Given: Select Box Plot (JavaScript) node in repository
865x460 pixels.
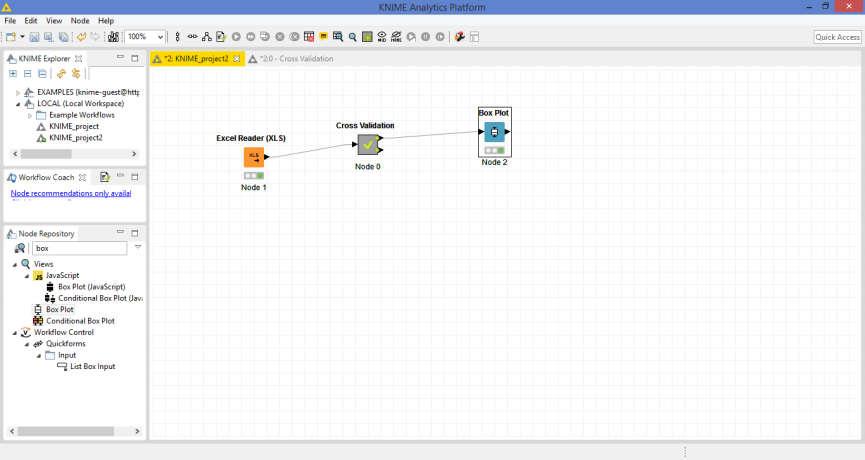Looking at the screenshot, I should point(92,287).
